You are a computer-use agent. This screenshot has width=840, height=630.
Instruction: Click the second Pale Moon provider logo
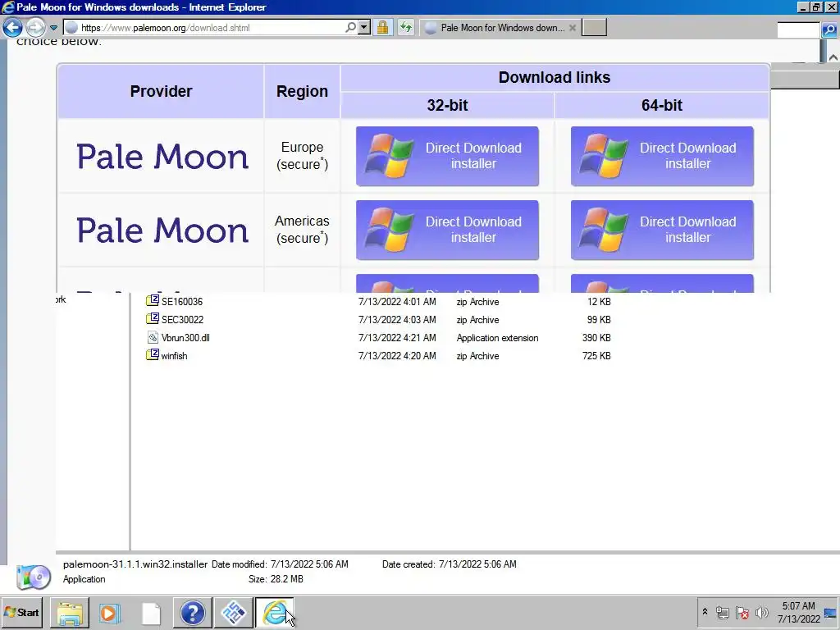162,231
